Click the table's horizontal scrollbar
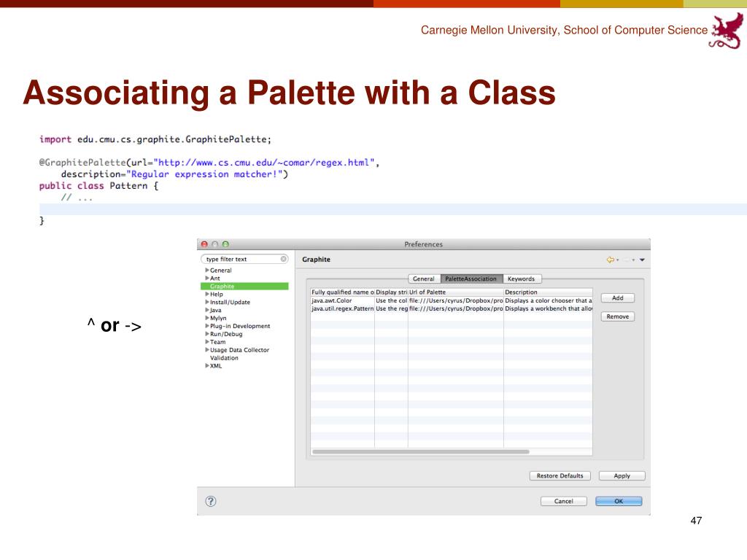The height and width of the screenshot is (560, 747). click(421, 451)
